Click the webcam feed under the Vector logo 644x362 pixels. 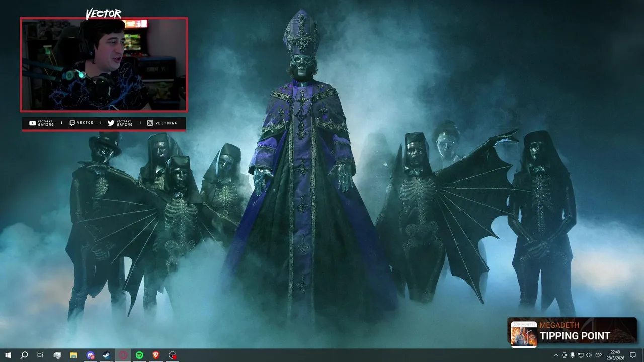104,64
